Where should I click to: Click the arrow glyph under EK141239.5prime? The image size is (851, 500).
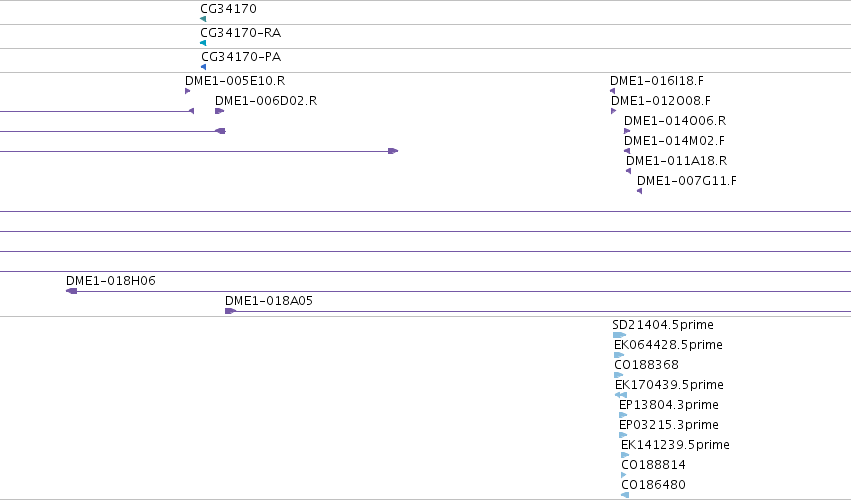click(x=625, y=455)
